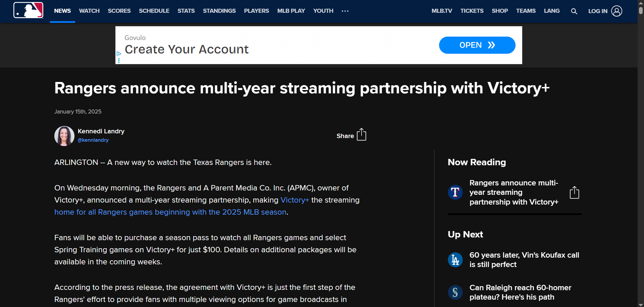Click the page scrollbar down arrow
This screenshot has width=644, height=307.
(641, 304)
